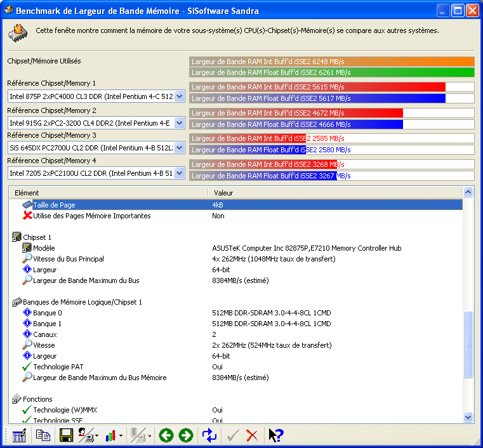Select the Banque 1 row
Viewport: 483px width, 448px height.
pos(236,323)
